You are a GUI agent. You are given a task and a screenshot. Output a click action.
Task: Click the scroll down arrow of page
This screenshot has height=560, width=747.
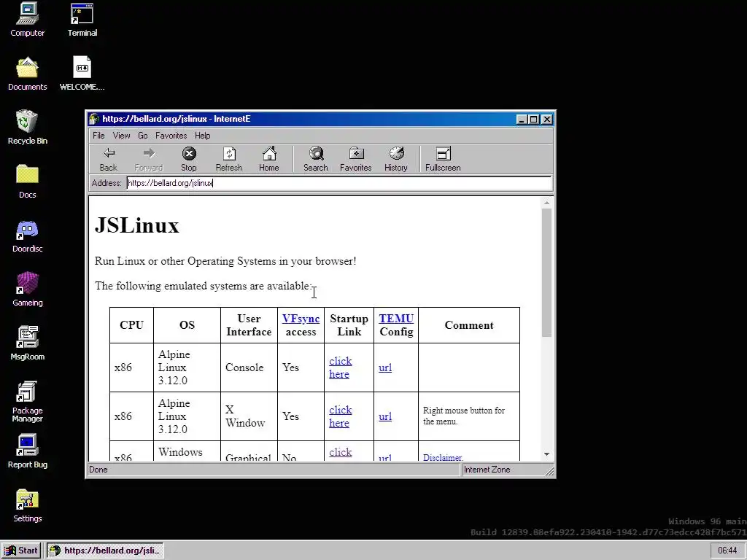click(546, 454)
